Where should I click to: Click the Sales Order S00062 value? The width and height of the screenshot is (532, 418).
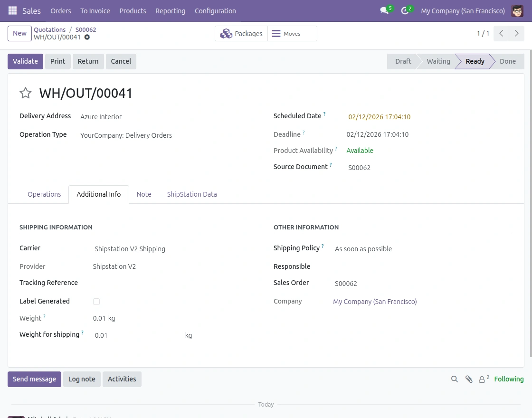pos(346,284)
